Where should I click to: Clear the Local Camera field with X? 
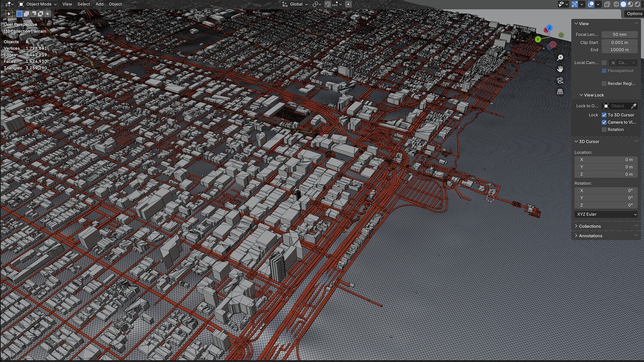coord(634,63)
